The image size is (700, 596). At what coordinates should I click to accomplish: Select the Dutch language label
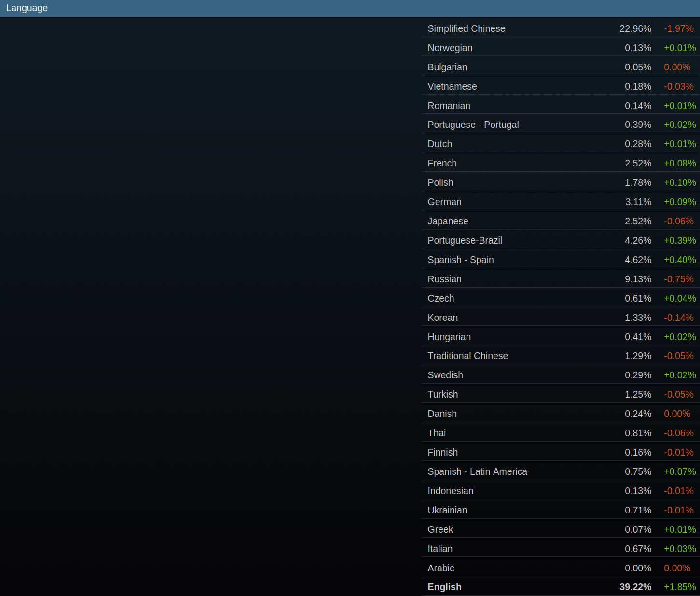(x=440, y=144)
